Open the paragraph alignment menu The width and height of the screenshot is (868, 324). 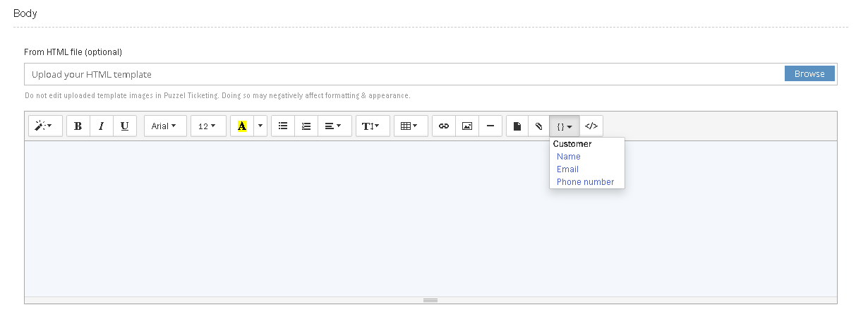coord(334,126)
